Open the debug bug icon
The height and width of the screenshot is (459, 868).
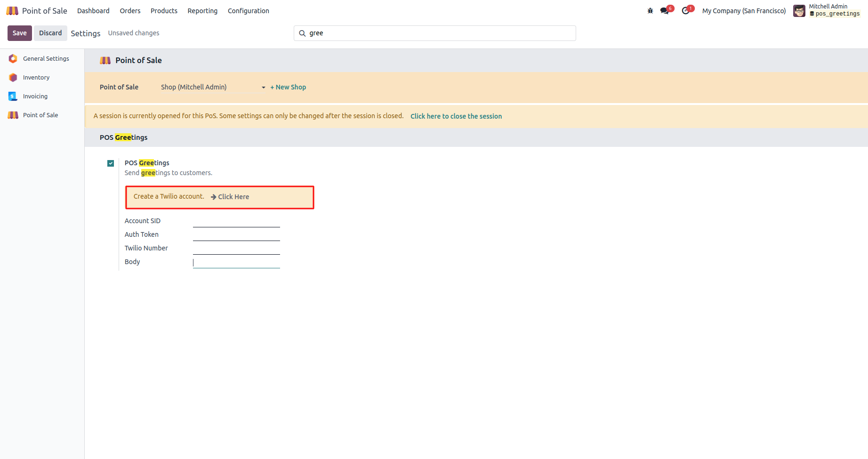coord(650,10)
